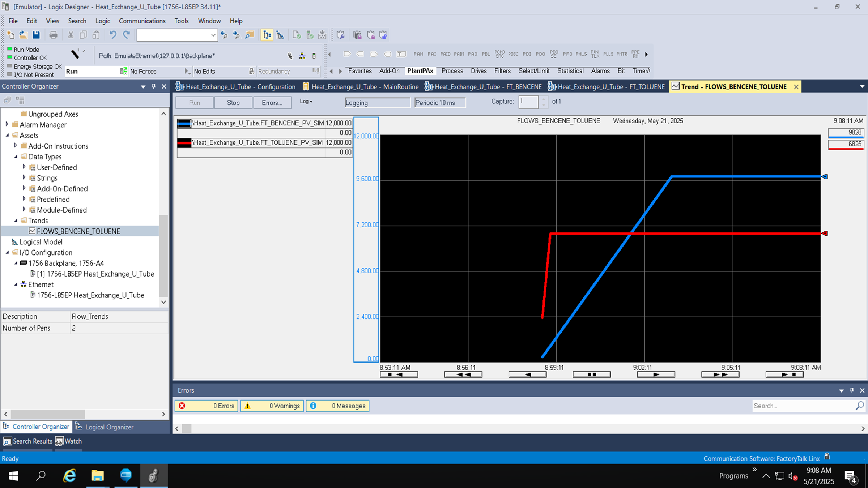Click the PAH instruction element
Screen dimensions: 868x488
pyautogui.click(x=418, y=54)
